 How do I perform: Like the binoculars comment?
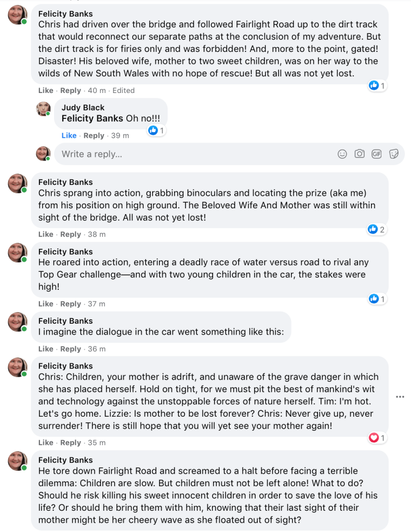tap(46, 234)
